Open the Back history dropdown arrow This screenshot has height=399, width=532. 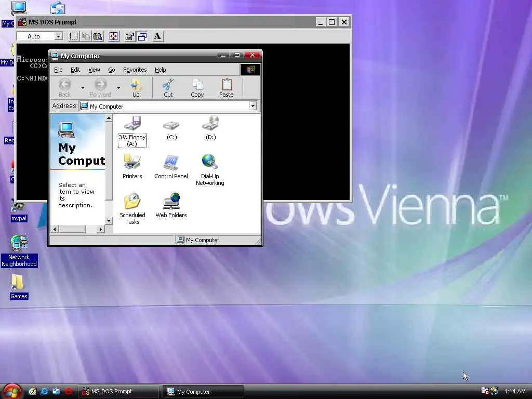83,88
